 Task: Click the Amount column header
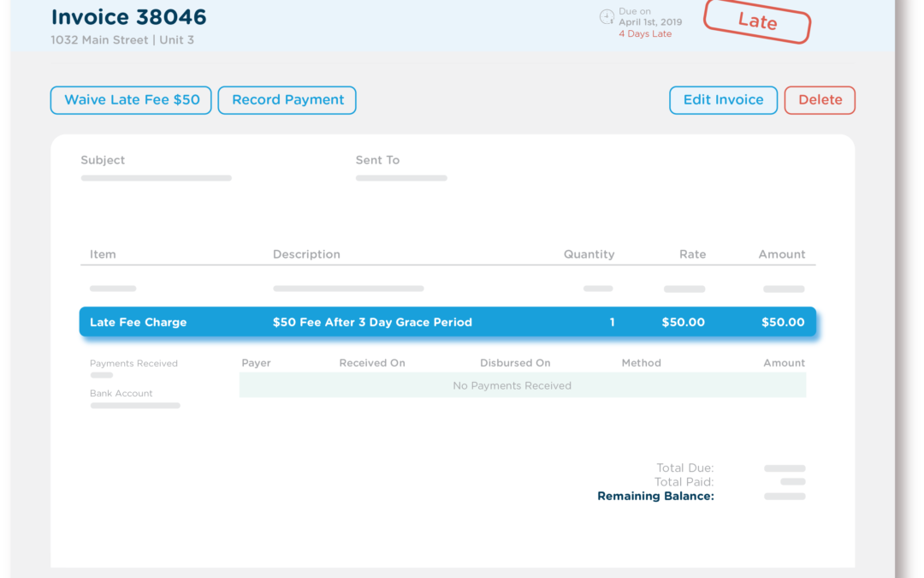[x=782, y=254]
